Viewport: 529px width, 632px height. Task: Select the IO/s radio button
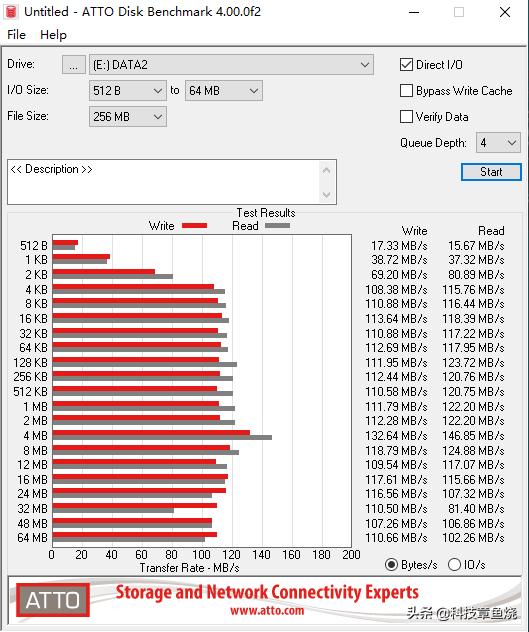coord(454,565)
